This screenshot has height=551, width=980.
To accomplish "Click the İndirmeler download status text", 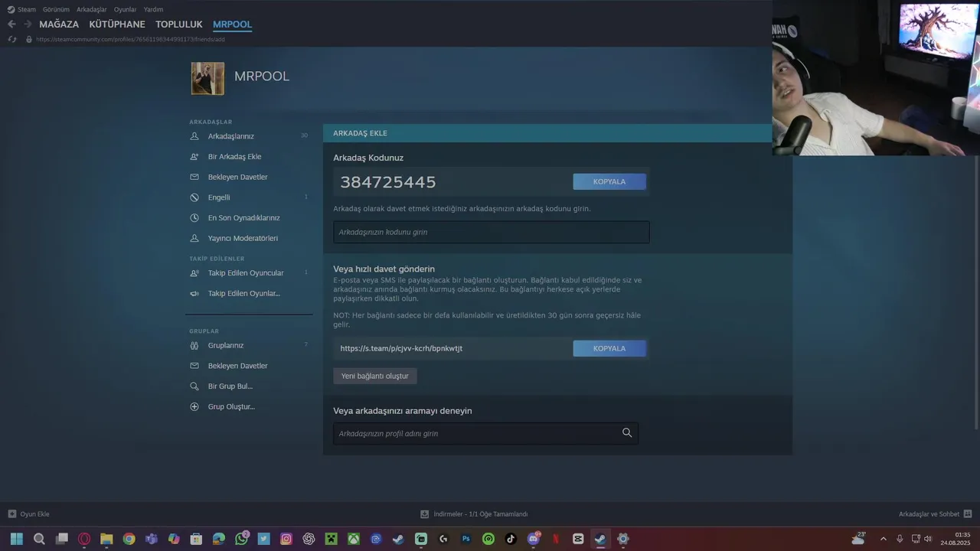I will click(481, 514).
